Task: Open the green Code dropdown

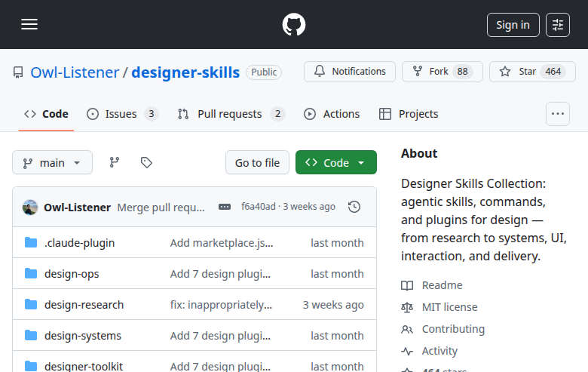Action: [336, 162]
